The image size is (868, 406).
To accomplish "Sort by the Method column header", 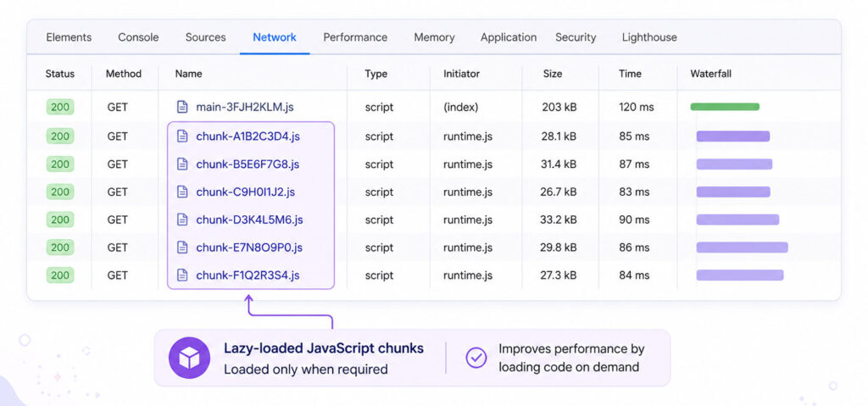I will tap(124, 74).
